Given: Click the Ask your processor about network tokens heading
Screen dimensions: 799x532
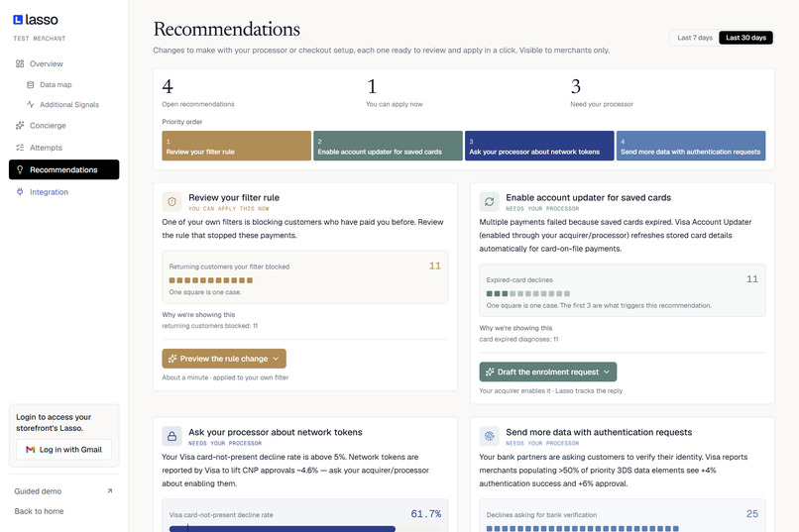Looking at the screenshot, I should tap(276, 432).
